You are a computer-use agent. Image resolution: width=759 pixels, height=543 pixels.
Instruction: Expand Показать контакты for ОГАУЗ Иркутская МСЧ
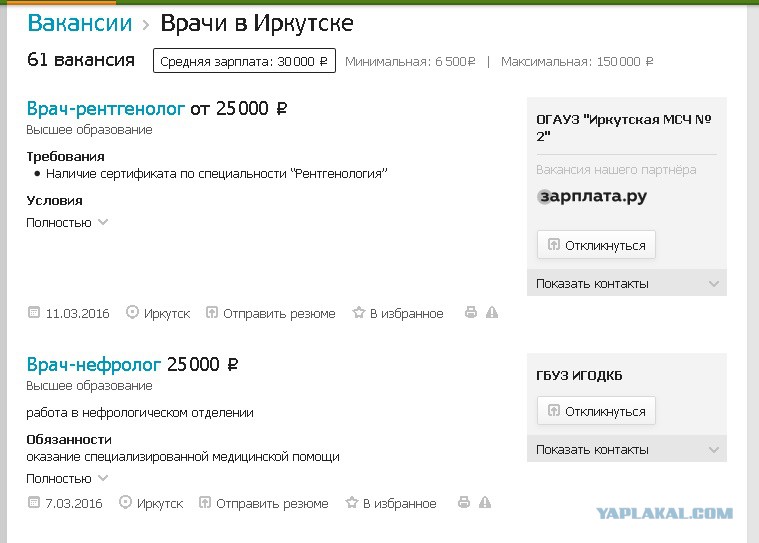tap(627, 283)
